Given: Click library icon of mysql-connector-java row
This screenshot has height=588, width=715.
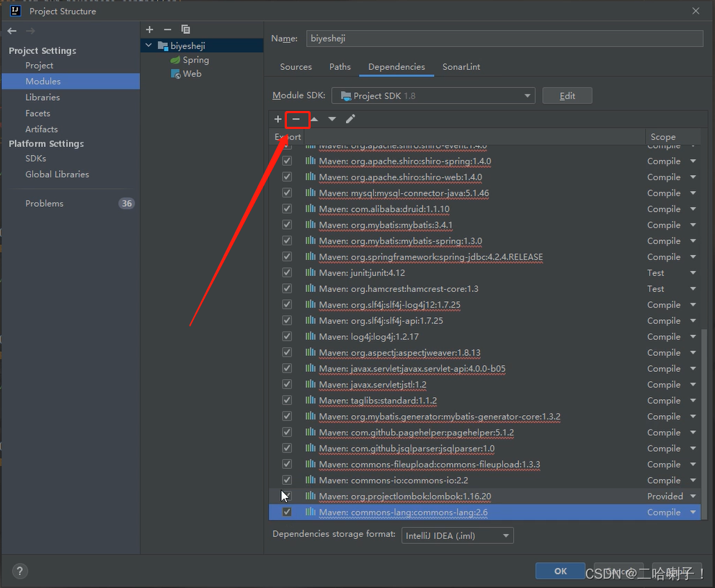Looking at the screenshot, I should click(311, 192).
